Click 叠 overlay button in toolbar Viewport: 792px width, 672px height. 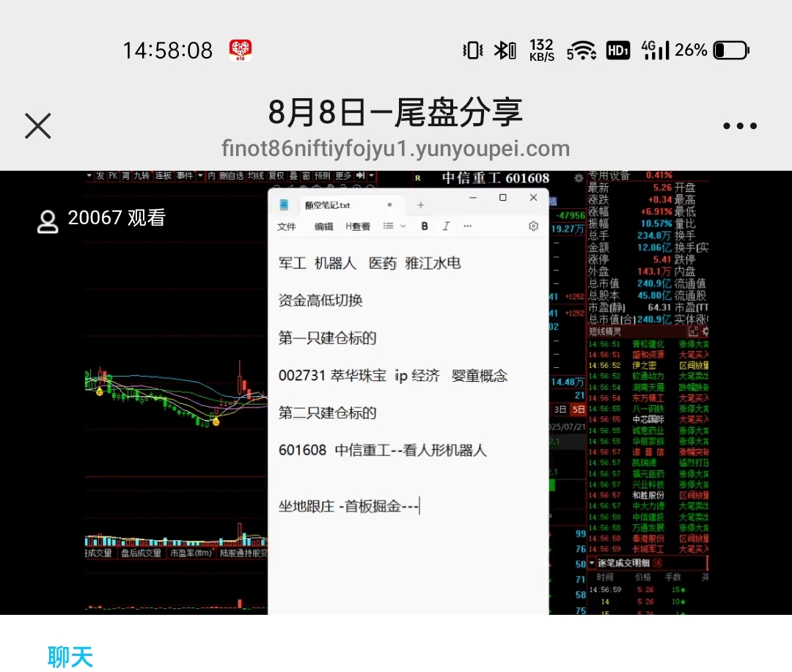coord(293,176)
